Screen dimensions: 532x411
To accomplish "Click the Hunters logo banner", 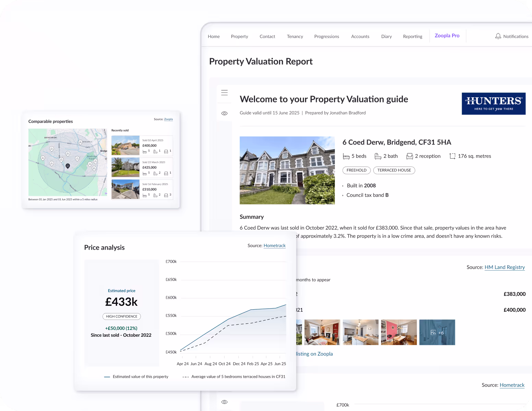I will (493, 103).
